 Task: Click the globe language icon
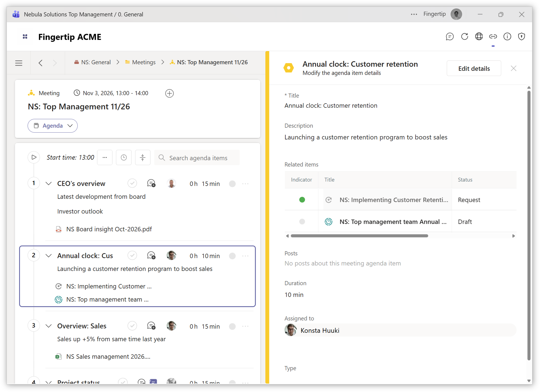tap(479, 36)
